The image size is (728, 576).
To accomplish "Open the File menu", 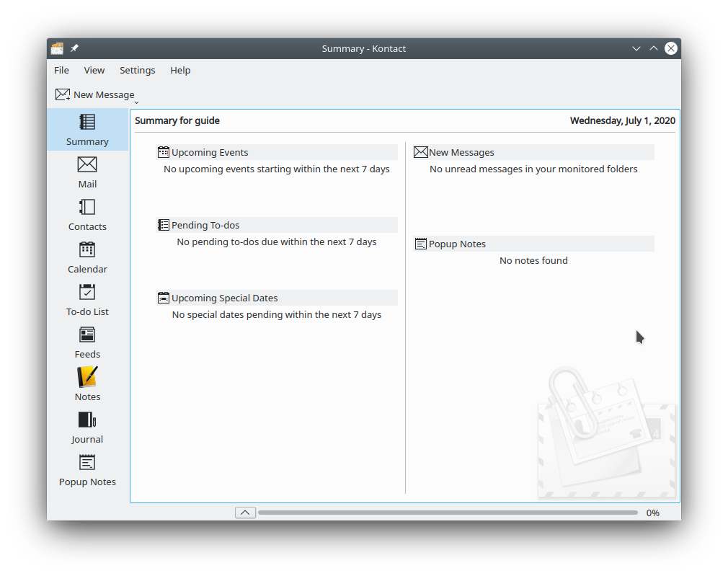I will tap(61, 70).
